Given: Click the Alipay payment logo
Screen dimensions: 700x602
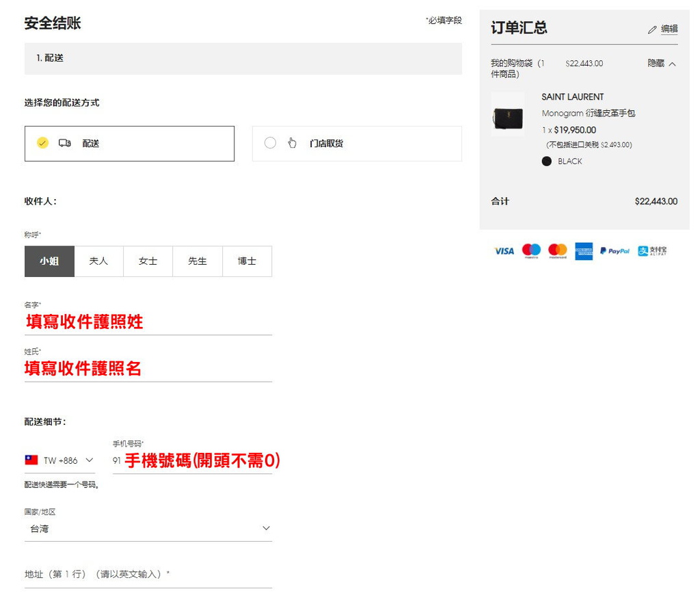Looking at the screenshot, I should pos(652,251).
